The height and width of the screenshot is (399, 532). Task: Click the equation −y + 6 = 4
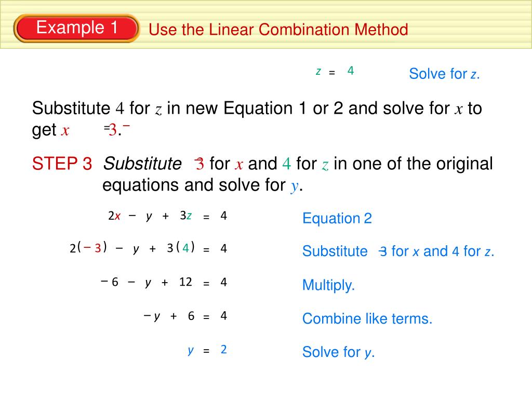pyautogui.click(x=185, y=316)
